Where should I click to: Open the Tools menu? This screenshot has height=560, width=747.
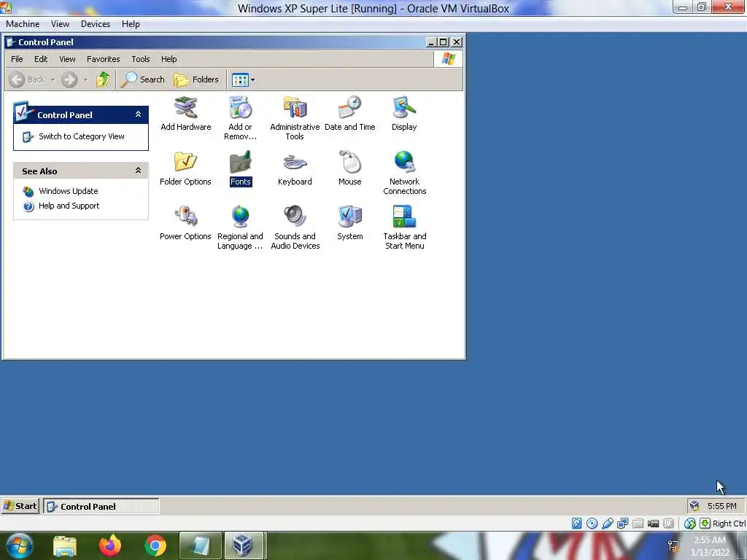coord(141,59)
